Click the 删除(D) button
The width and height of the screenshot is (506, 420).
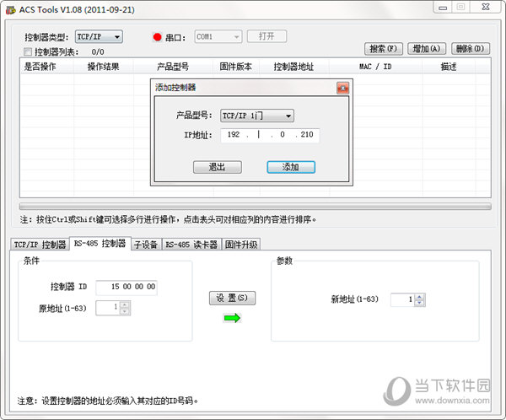pyautogui.click(x=471, y=49)
